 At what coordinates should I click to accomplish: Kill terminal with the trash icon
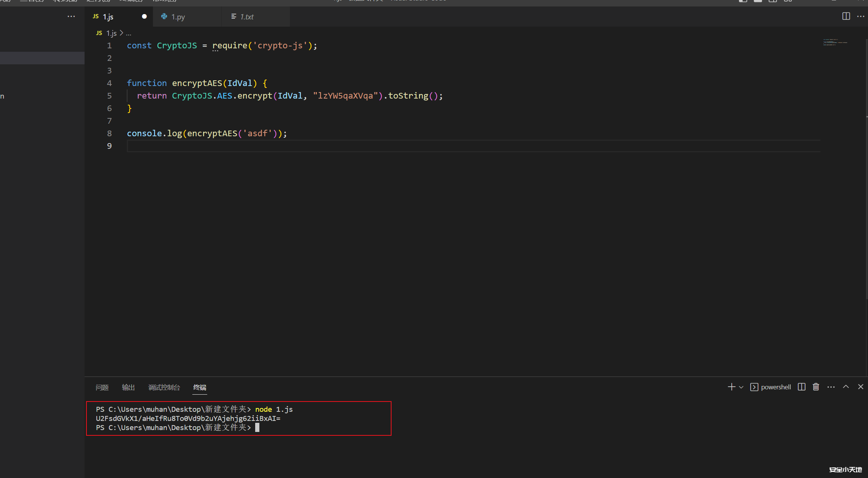pos(816,387)
